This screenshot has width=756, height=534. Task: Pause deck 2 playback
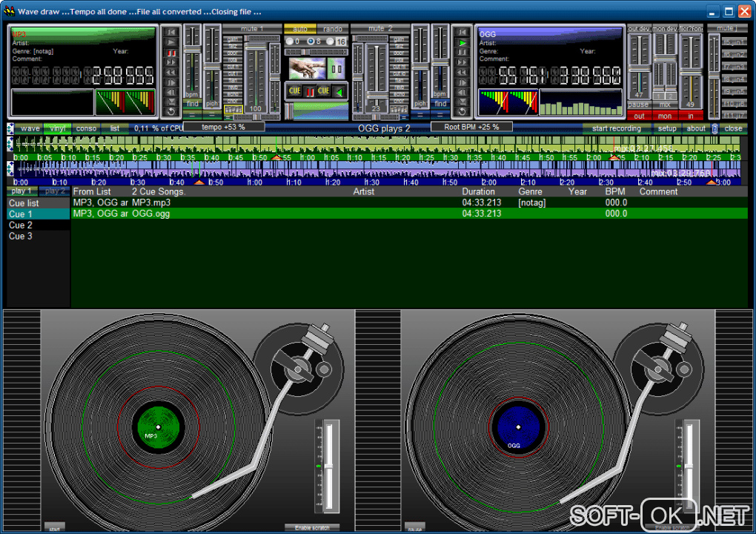point(462,52)
